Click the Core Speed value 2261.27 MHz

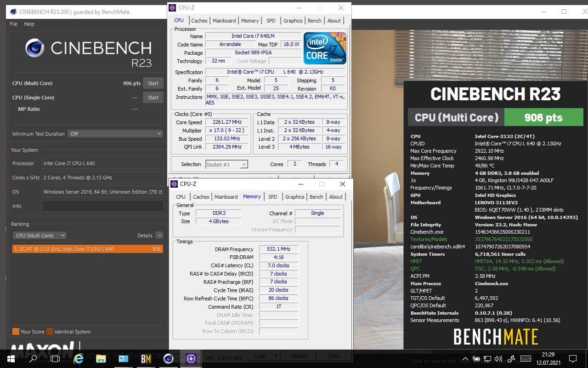pyautogui.click(x=227, y=122)
